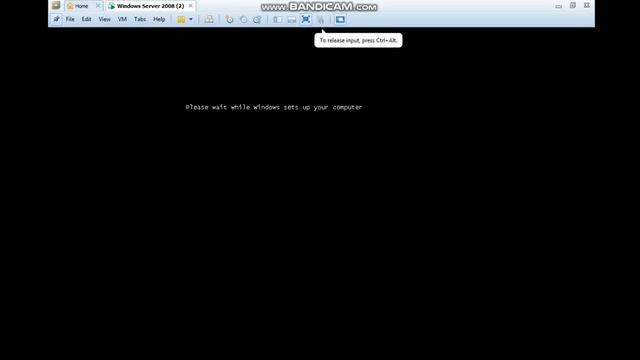The width and height of the screenshot is (640, 360).
Task: Expand the power options dropdown arrow
Action: 191,19
